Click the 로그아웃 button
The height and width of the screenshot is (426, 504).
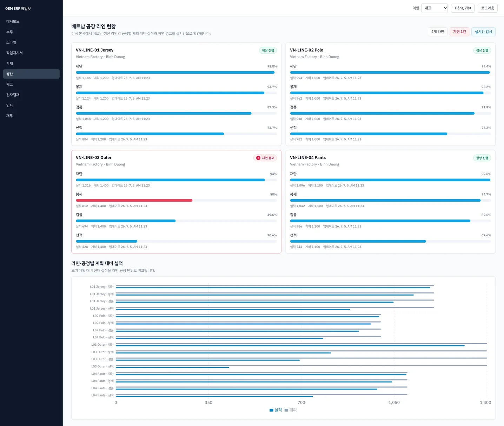click(x=488, y=8)
